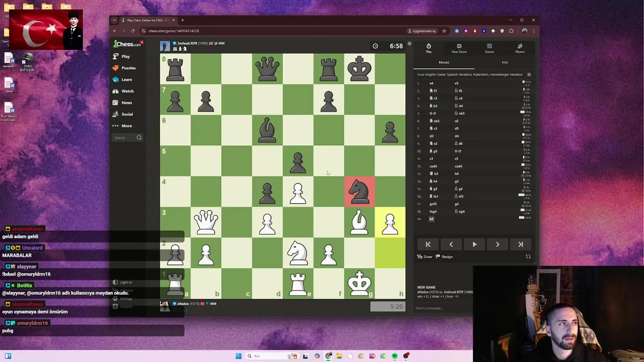This screenshot has height=362, width=644.
Task: Select move e4 in move list
Action: (432, 83)
